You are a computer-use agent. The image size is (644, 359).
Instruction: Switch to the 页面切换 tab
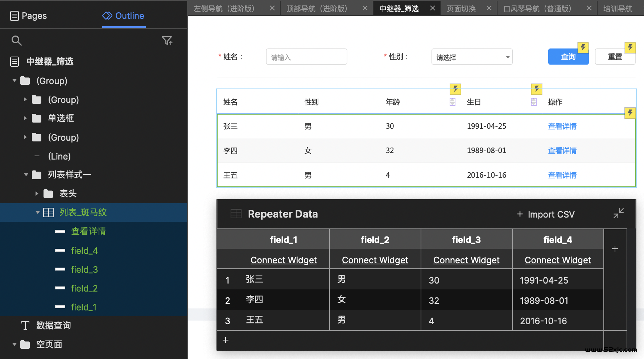[461, 8]
